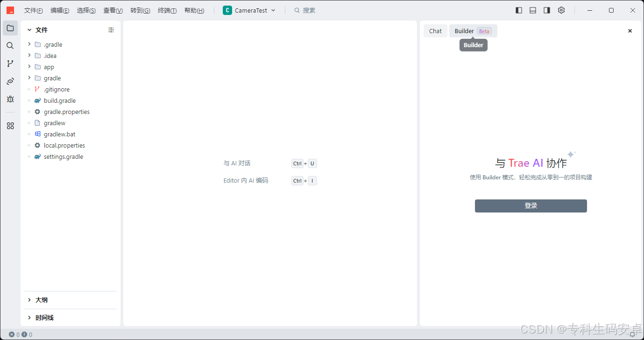Expand the gradle folder
This screenshot has width=644, height=340.
[x=29, y=78]
